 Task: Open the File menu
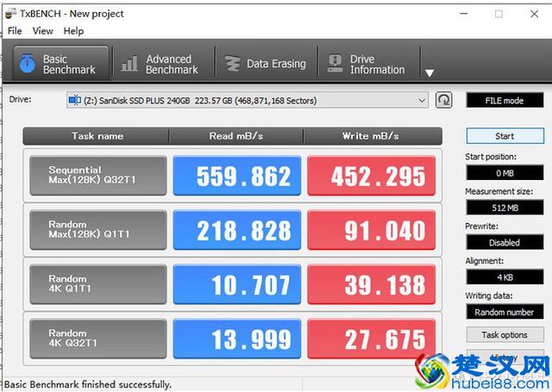15,31
